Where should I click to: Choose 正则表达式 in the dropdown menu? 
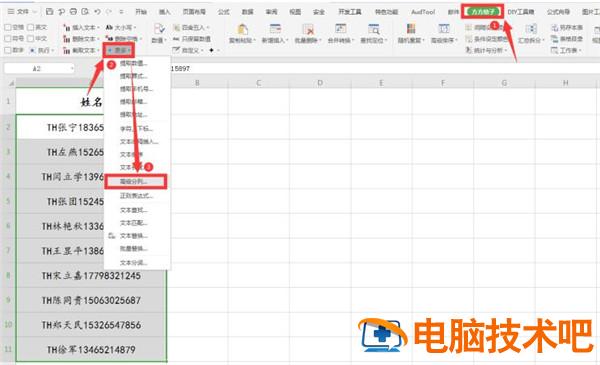click(137, 196)
